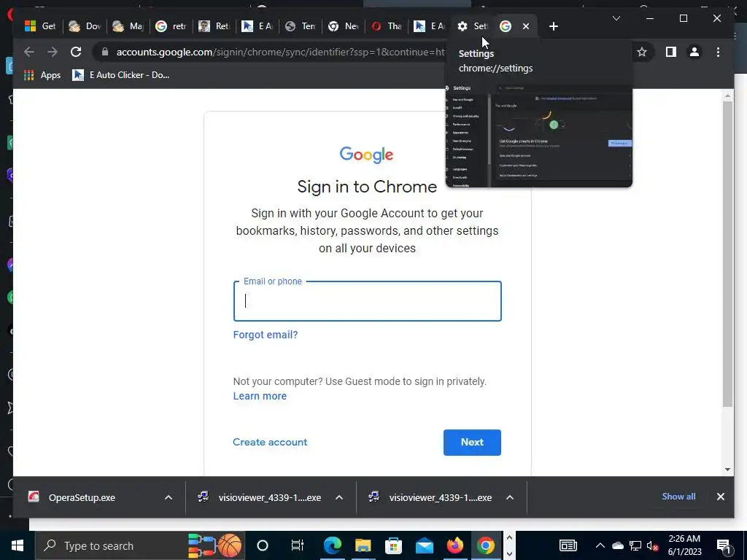Open the Windows Start menu
The height and width of the screenshot is (560, 747).
18,545
